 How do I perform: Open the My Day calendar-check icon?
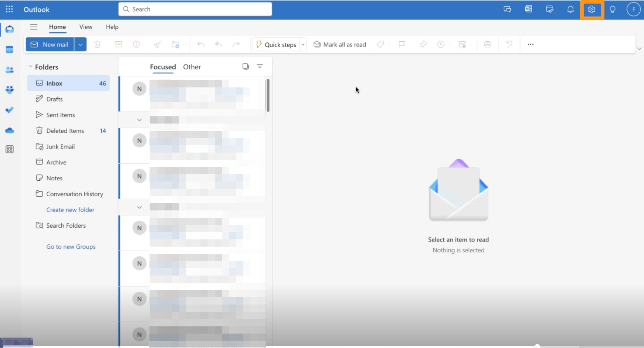(550, 9)
